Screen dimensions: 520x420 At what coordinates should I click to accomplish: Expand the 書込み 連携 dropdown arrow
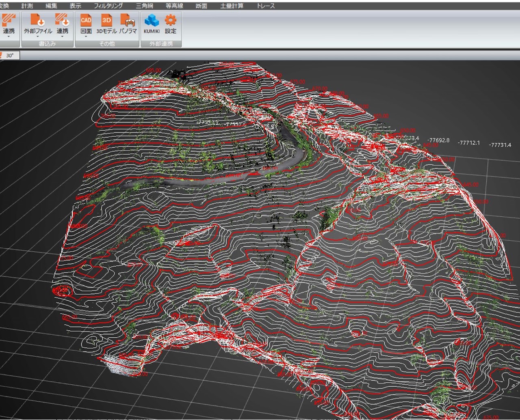pos(62,37)
